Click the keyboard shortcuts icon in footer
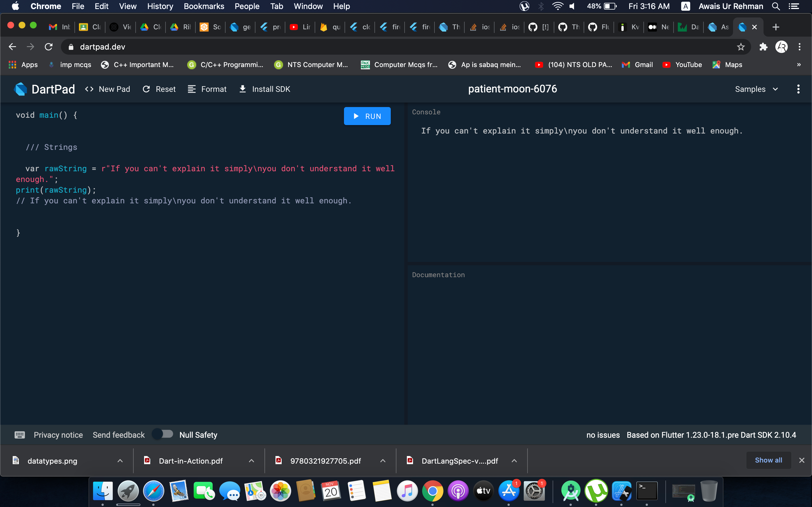The width and height of the screenshot is (812, 507). coord(19,435)
